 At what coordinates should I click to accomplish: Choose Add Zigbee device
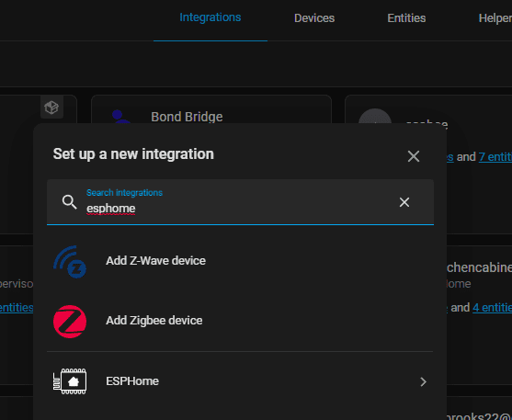coord(240,321)
